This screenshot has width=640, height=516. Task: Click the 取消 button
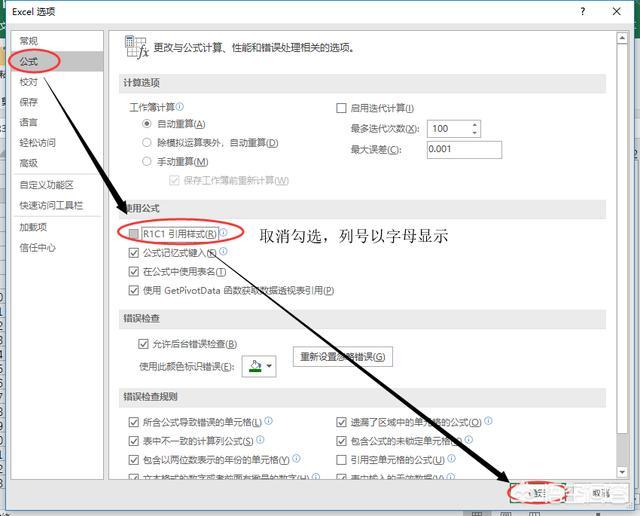pyautogui.click(x=600, y=493)
